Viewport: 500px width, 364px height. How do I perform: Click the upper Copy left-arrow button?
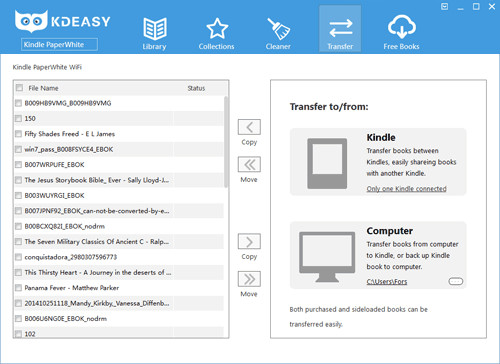pos(249,127)
